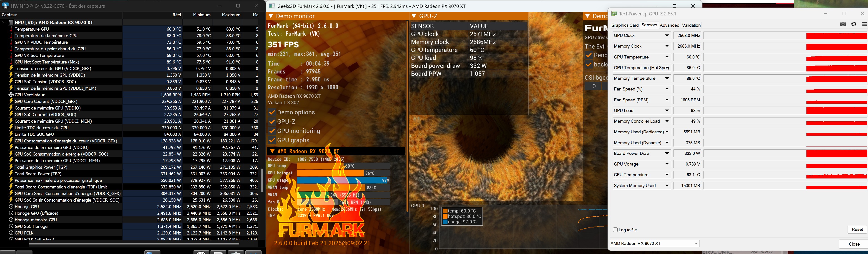Switch to the Advanced tab in GPU-Z
The height and width of the screenshot is (254, 868).
670,25
